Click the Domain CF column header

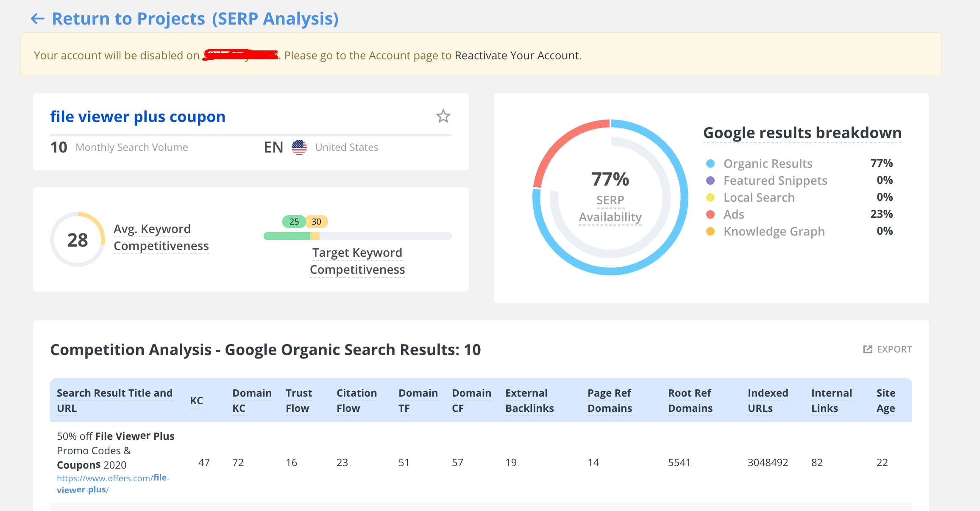(471, 400)
